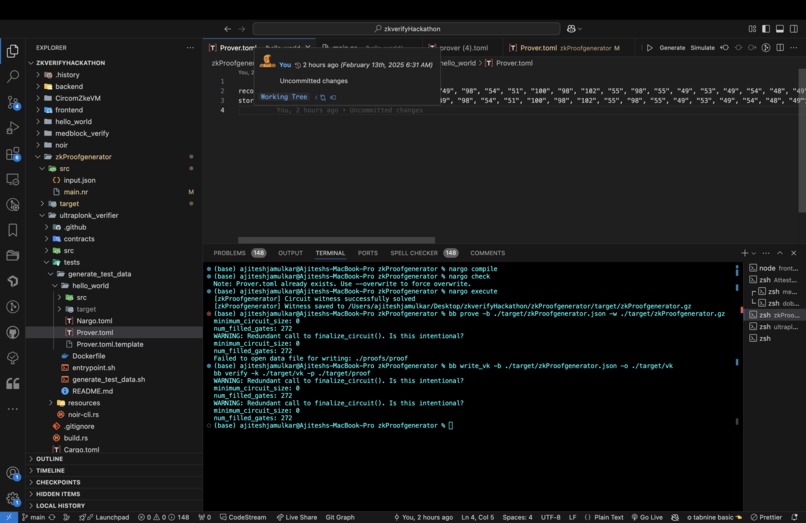Screen dimensions: 806x523
Task: Click Working Tree link in blame popup
Action: pyautogui.click(x=284, y=97)
